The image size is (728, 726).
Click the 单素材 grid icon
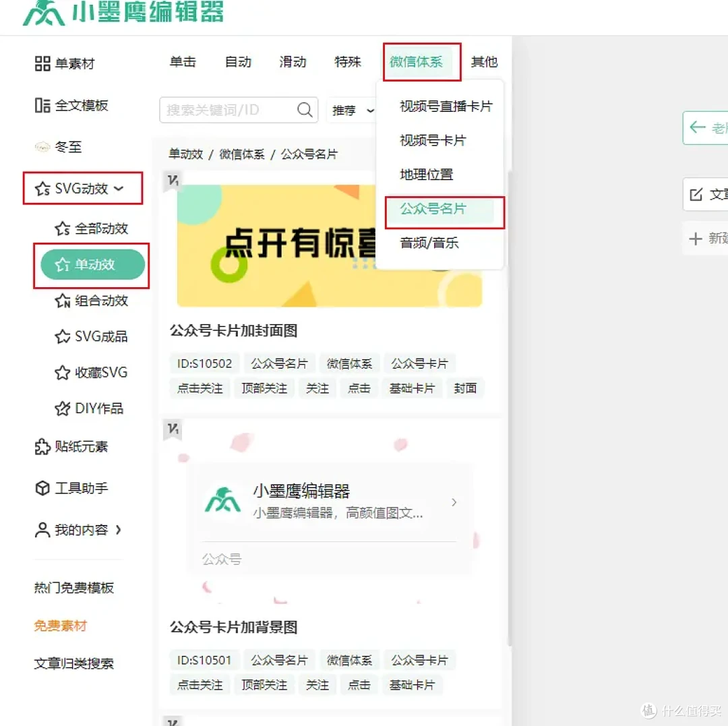42,63
